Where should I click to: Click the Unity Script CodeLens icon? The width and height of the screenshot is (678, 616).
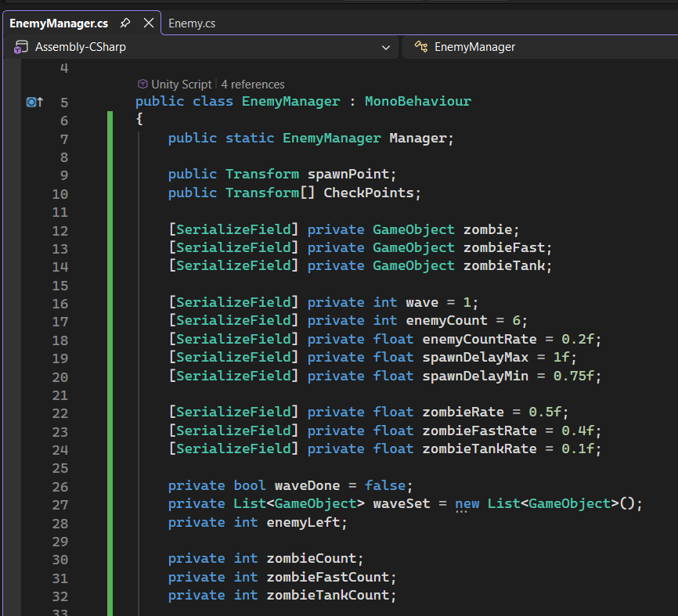[x=142, y=84]
